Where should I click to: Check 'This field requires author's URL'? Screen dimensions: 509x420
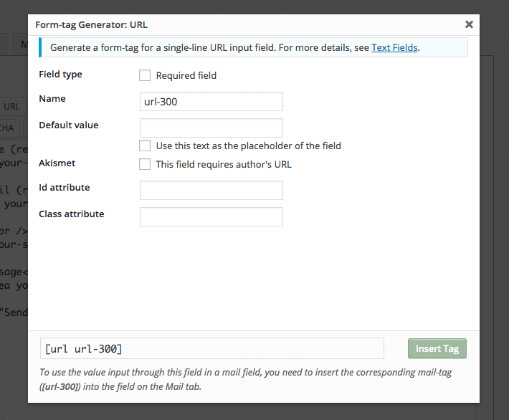tap(145, 164)
